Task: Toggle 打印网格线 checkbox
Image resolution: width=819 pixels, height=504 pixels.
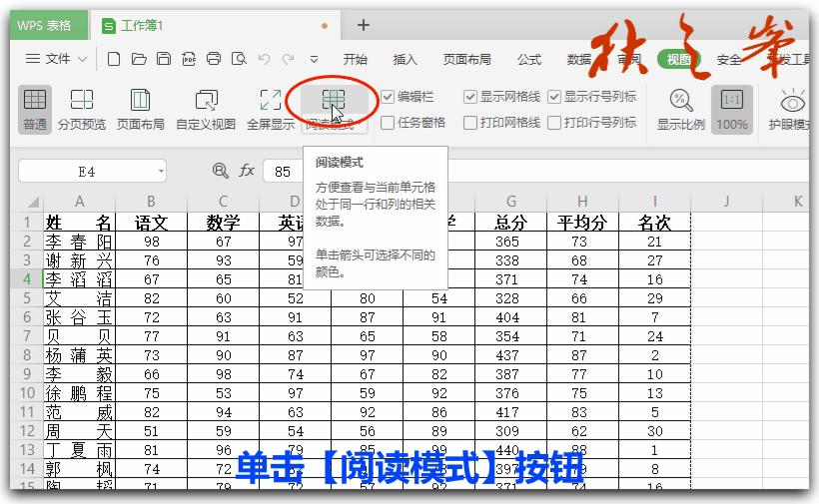Action: (470, 123)
